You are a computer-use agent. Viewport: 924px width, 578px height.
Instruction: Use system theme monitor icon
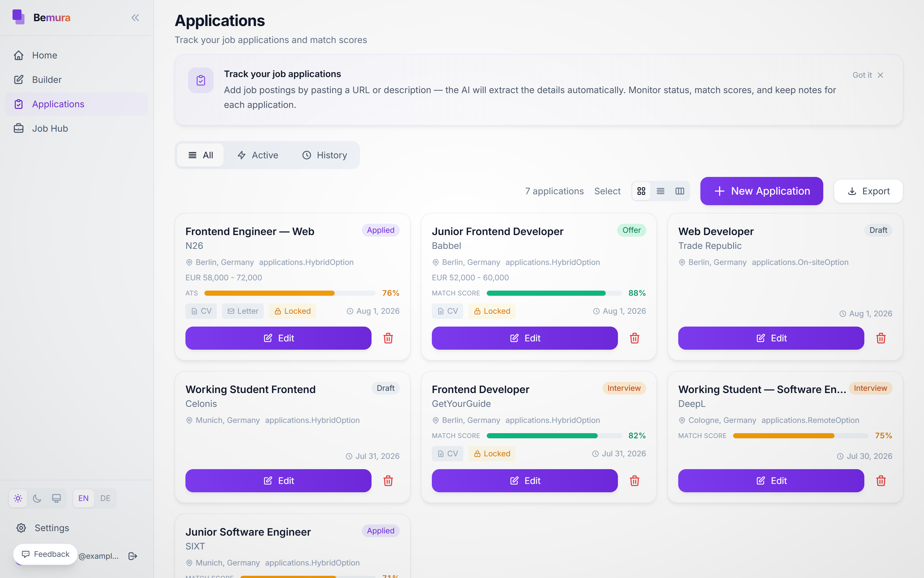[x=56, y=498]
